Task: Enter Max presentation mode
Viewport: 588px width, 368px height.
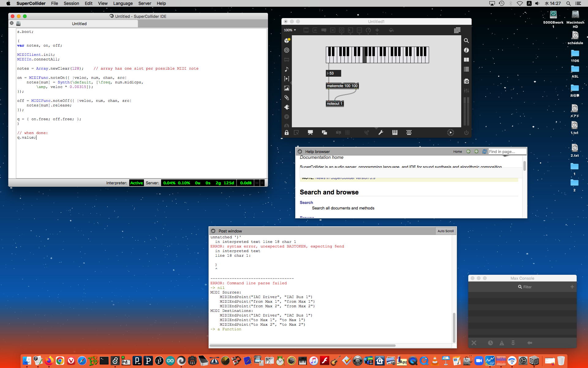Action: point(310,132)
